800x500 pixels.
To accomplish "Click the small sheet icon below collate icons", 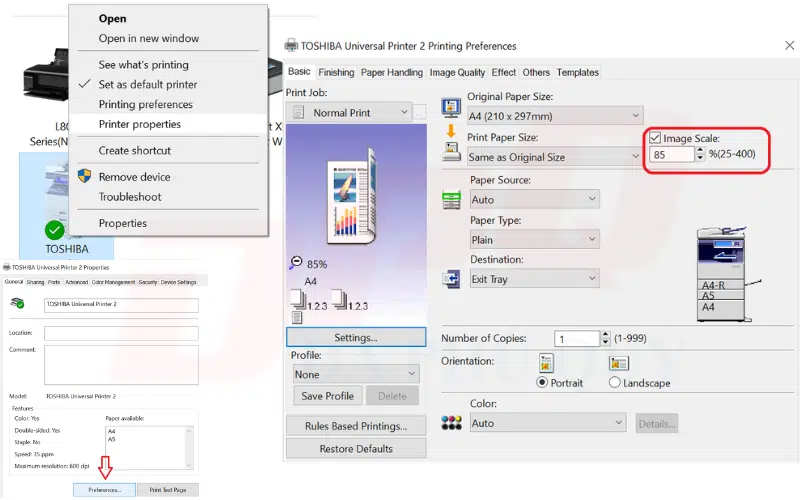I will pyautogui.click(x=297, y=317).
